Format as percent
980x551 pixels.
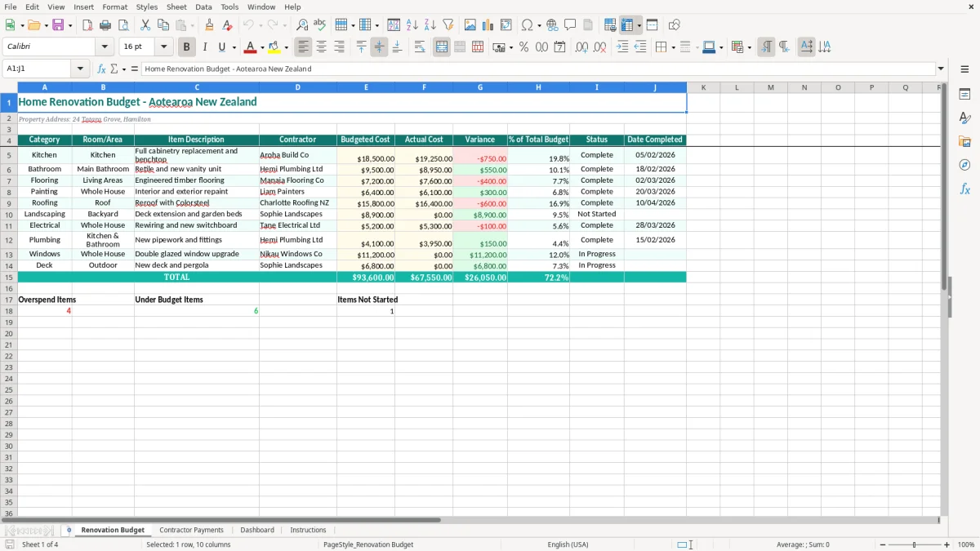(x=523, y=47)
